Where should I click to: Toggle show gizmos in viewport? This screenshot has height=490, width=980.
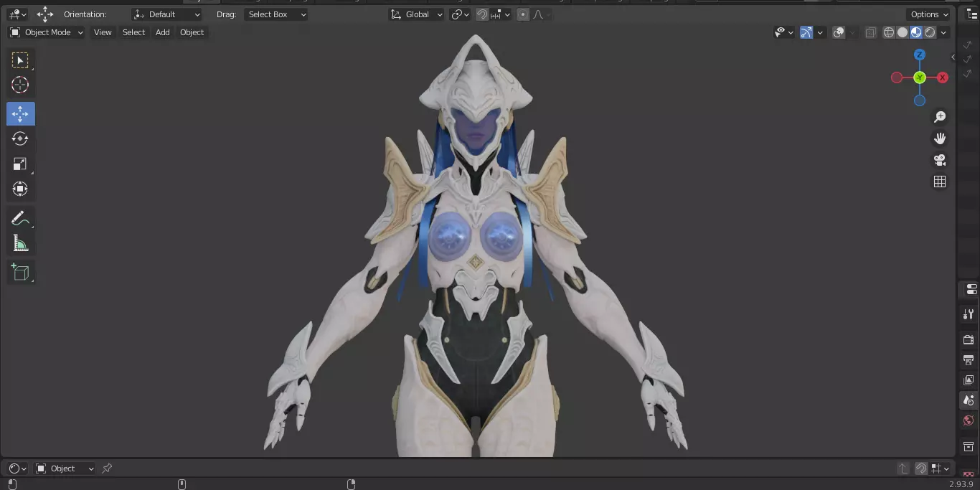(806, 32)
